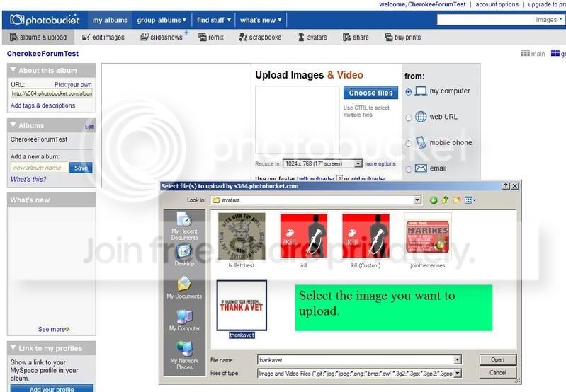566x392 pixels.
Task: Create a new folder in dialog toolbar
Action: (x=457, y=200)
